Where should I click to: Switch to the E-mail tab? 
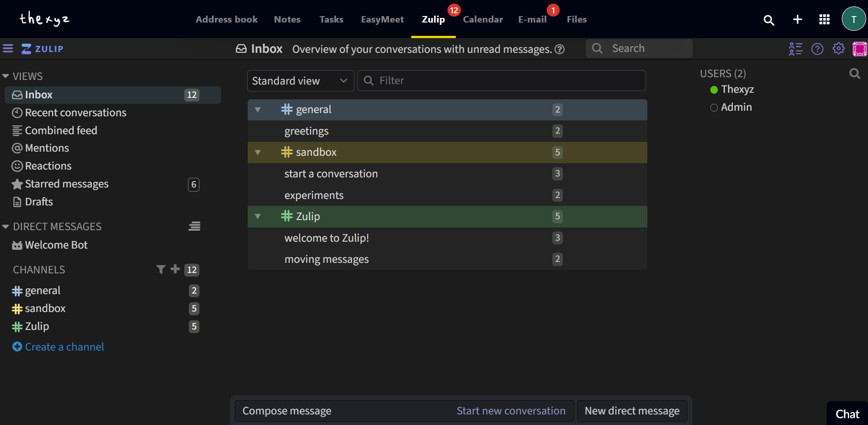click(532, 19)
